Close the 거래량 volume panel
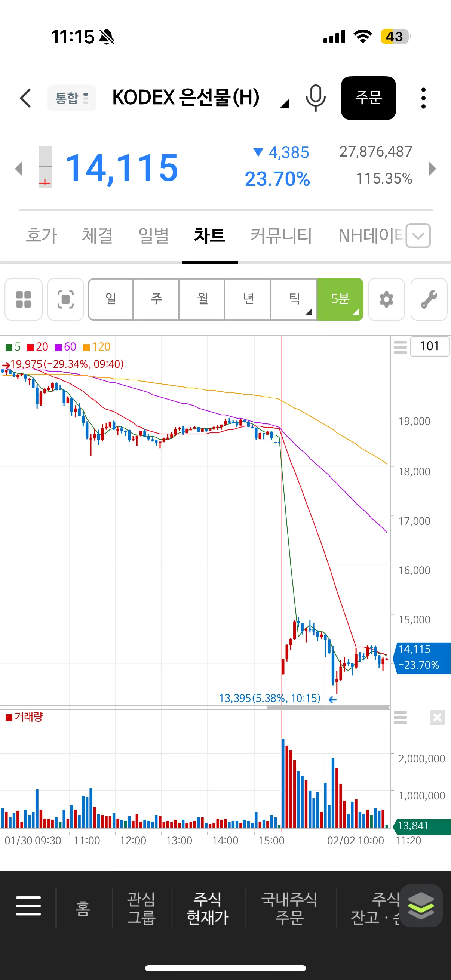Screen dimensions: 451x980 pos(437,718)
